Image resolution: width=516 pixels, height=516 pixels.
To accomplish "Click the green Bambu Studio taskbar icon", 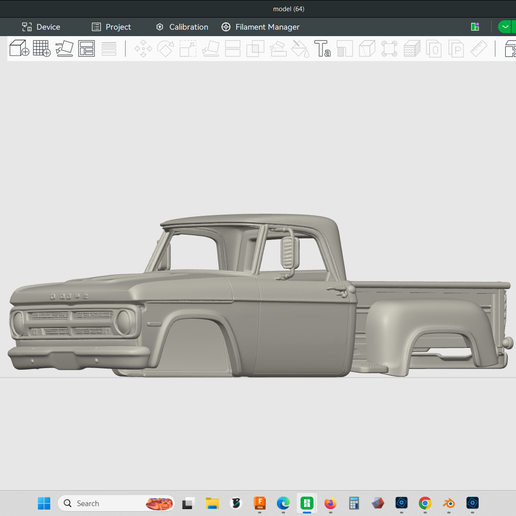I will pos(307,503).
